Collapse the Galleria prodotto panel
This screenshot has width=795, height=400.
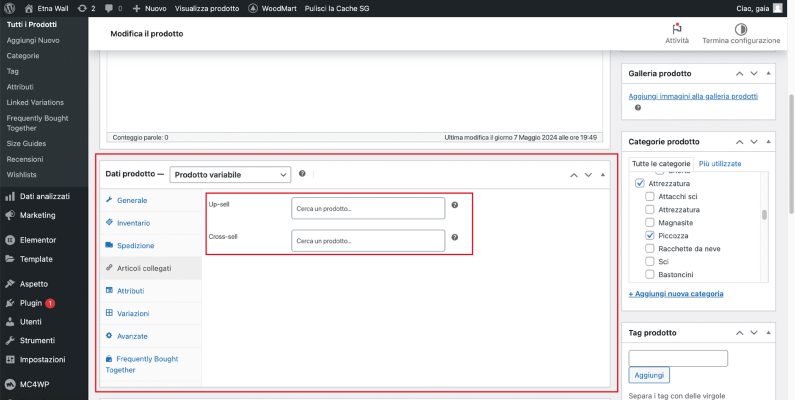pos(769,74)
